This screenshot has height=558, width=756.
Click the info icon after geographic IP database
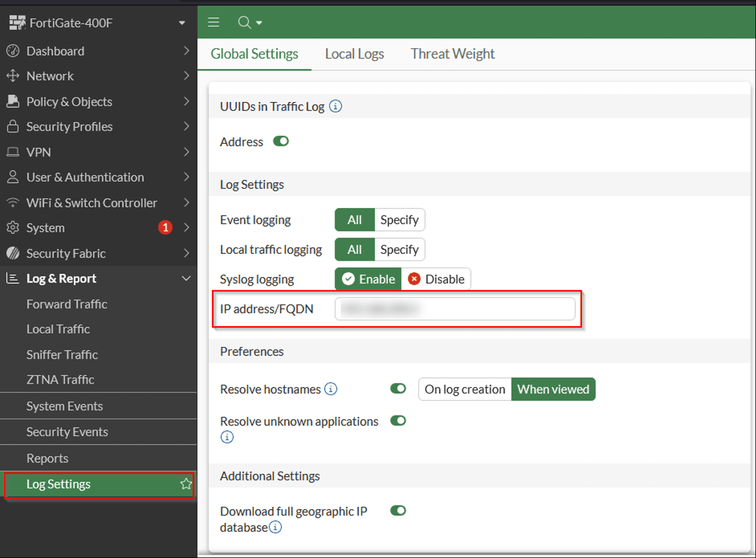pyautogui.click(x=275, y=527)
